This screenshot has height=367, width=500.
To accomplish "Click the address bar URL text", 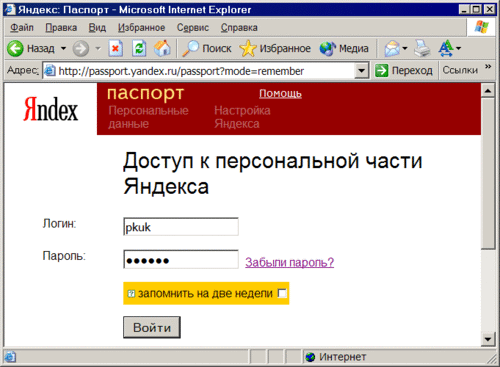I will pos(181,71).
